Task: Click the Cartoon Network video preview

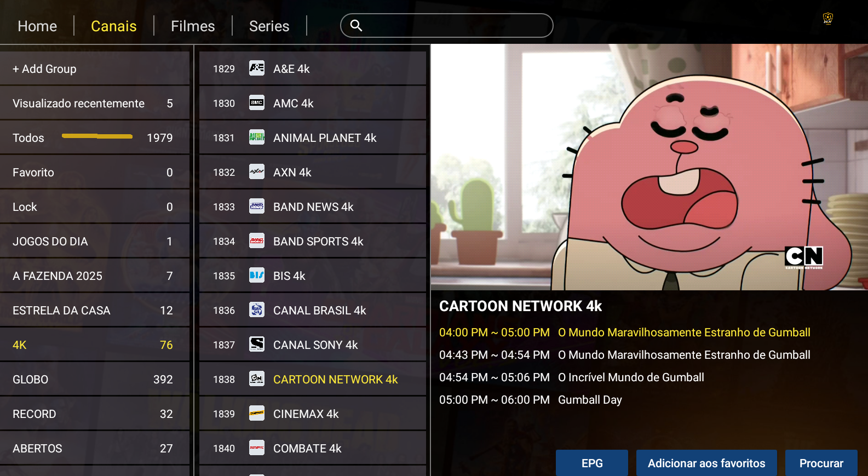Action: click(649, 167)
